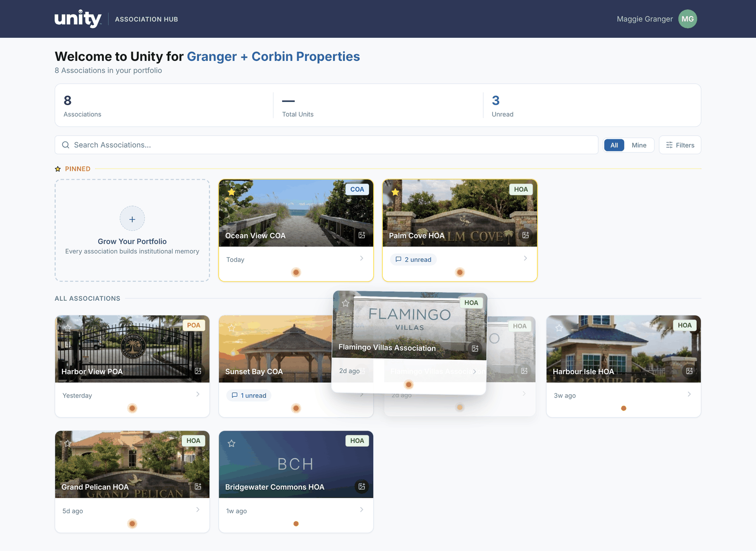Image resolution: width=756 pixels, height=551 pixels.
Task: Pin Harbour Isle HOA with its star
Action: pos(559,328)
